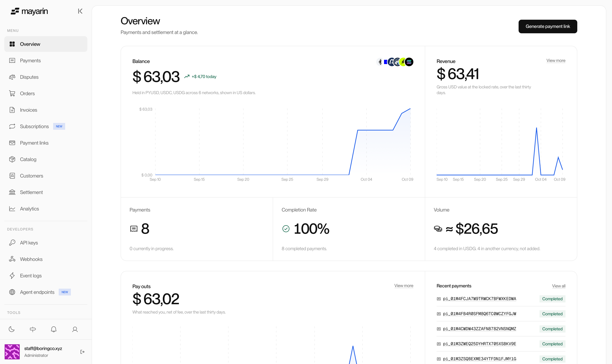This screenshot has width=612, height=364.
Task: Open Payments in the sidebar menu
Action: click(46, 61)
